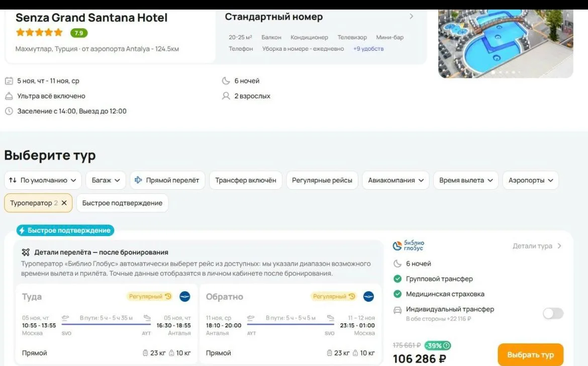588x366 pixels.
Task: Toggle the Прямой перелёт filter
Action: pyautogui.click(x=167, y=180)
